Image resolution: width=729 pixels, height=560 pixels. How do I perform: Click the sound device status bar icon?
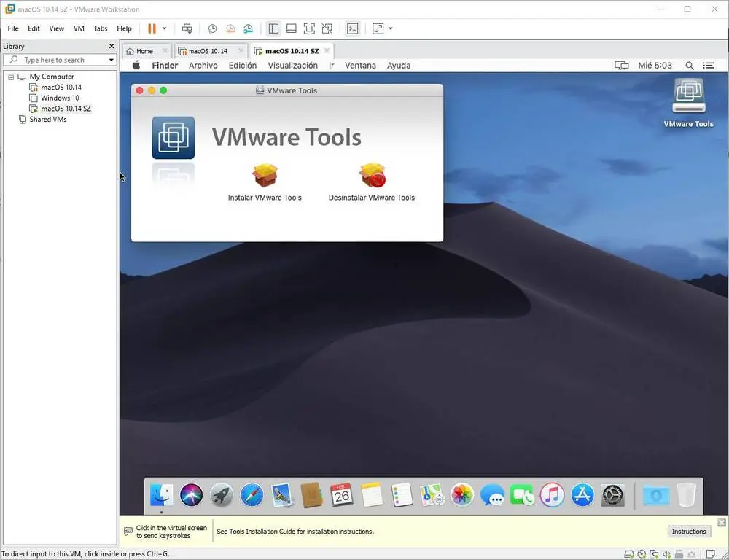pos(667,554)
